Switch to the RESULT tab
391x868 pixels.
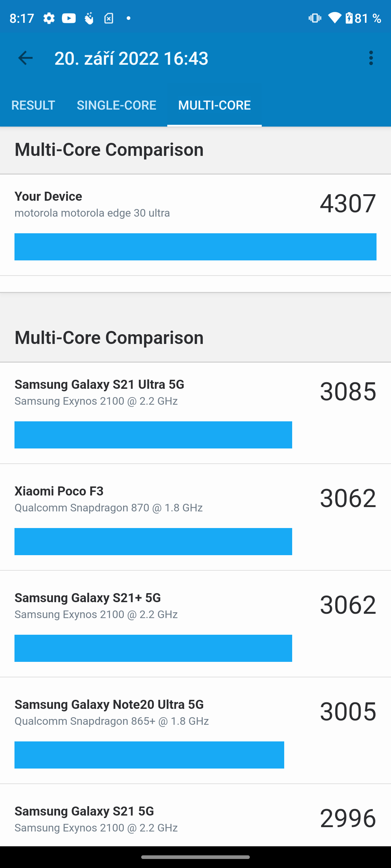click(33, 105)
